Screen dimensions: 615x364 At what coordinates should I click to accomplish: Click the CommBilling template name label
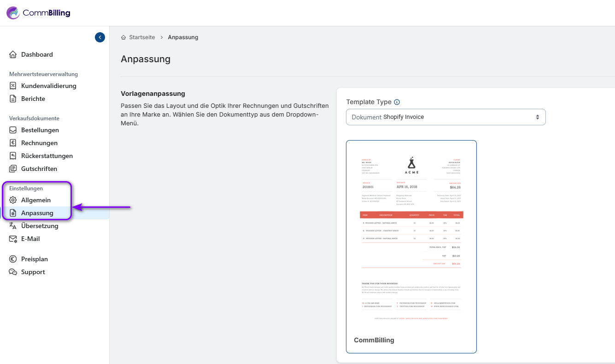click(x=374, y=340)
